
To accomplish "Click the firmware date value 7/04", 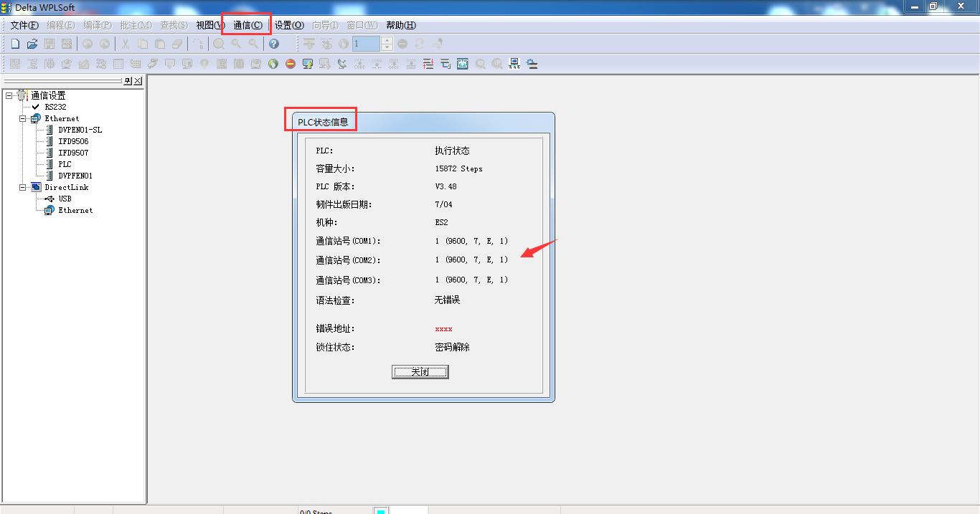I will tap(443, 204).
